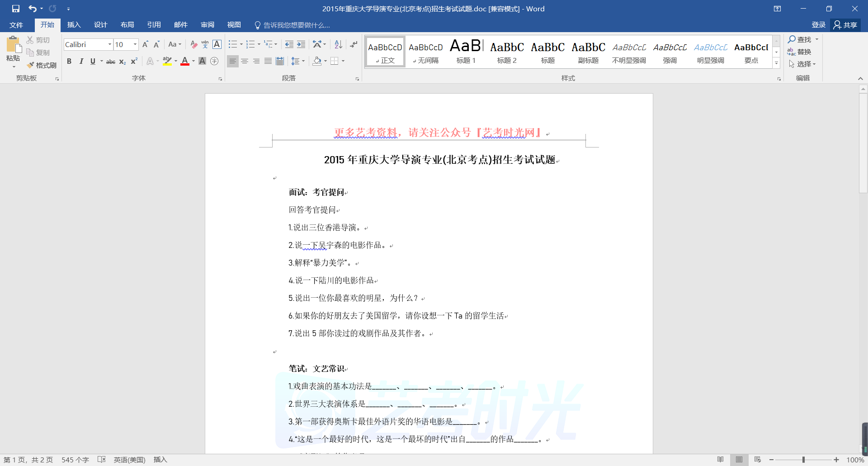The image size is (868, 466).
Task: Click the Undo arrow icon
Action: click(32, 9)
